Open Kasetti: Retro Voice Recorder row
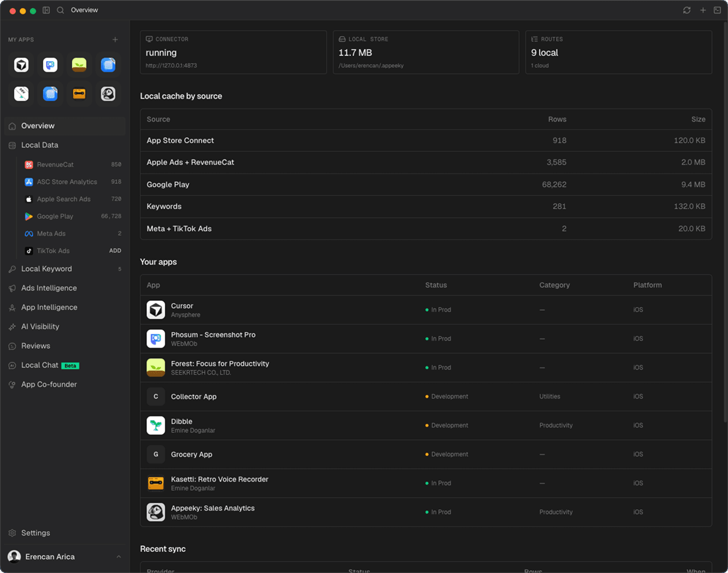The height and width of the screenshot is (573, 728). point(426,484)
